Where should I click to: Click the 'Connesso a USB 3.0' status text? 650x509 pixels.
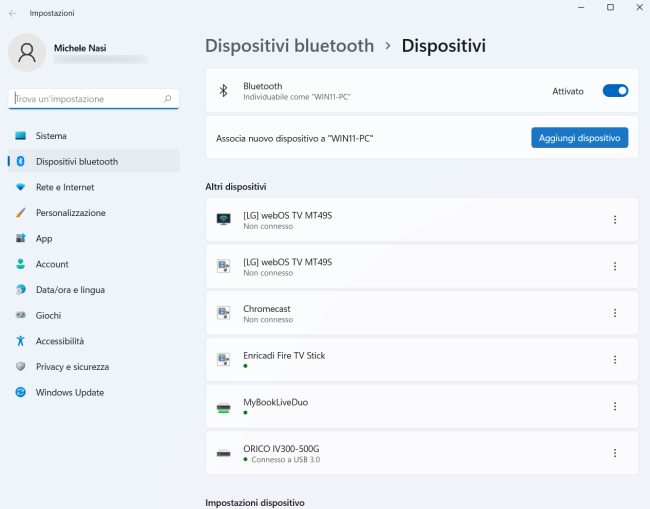286,459
